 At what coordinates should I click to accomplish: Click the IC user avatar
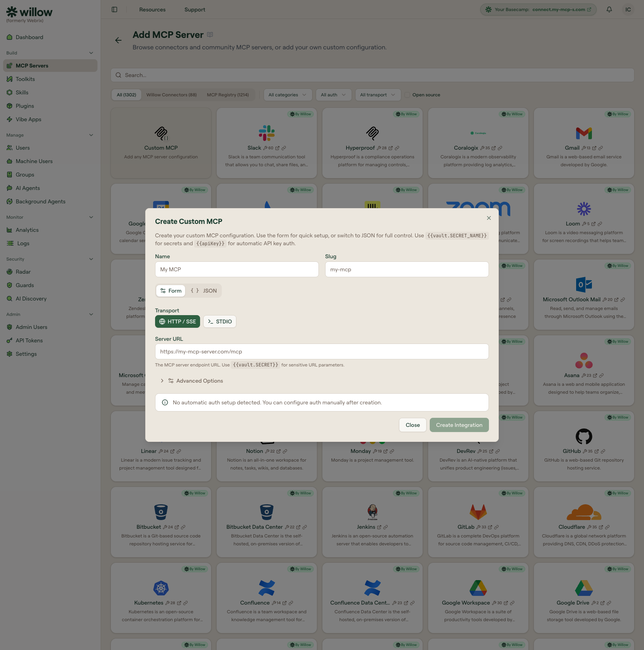pos(628,9)
